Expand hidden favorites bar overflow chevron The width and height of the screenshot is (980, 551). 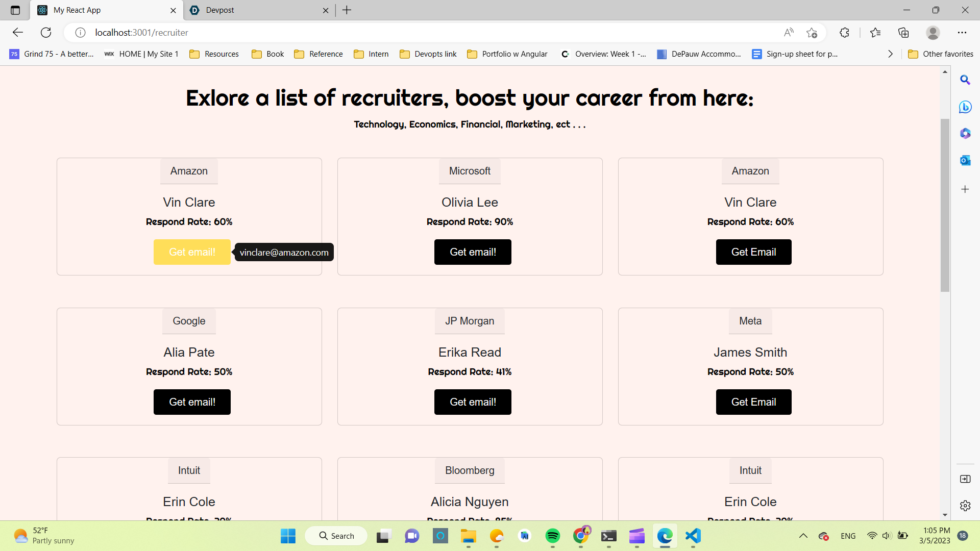click(890, 54)
